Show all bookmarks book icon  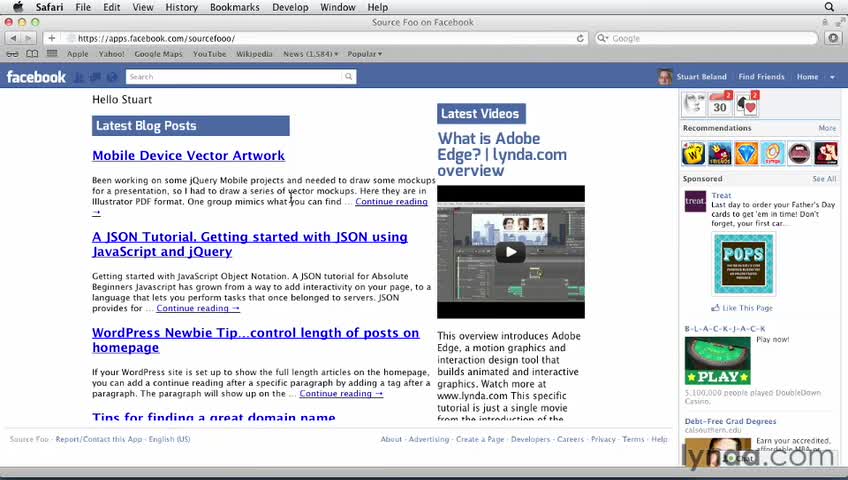point(32,54)
